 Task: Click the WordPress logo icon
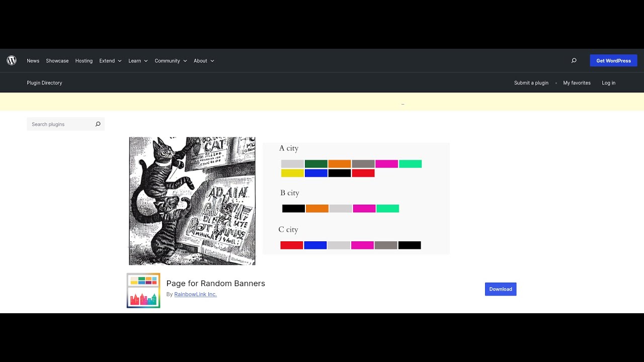pyautogui.click(x=12, y=60)
